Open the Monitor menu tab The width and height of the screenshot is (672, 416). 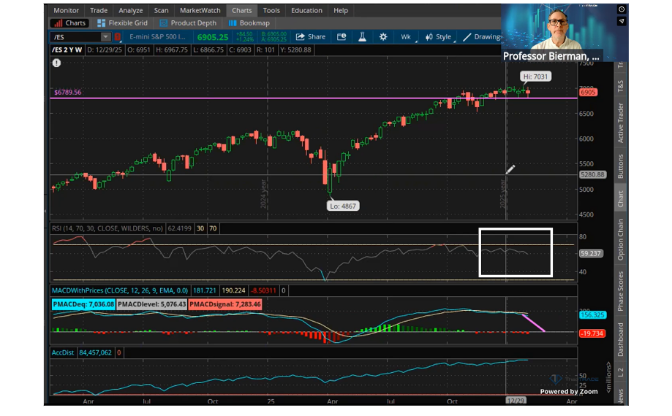[66, 10]
